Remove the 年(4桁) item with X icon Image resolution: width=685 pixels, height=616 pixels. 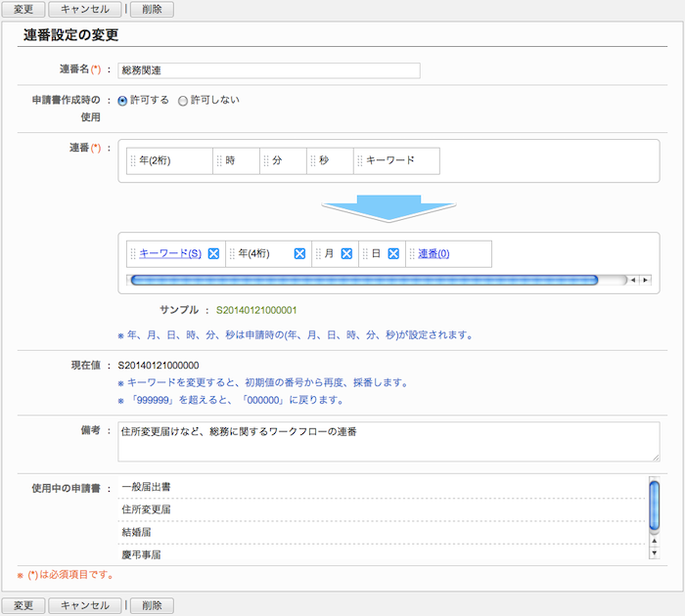299,253
